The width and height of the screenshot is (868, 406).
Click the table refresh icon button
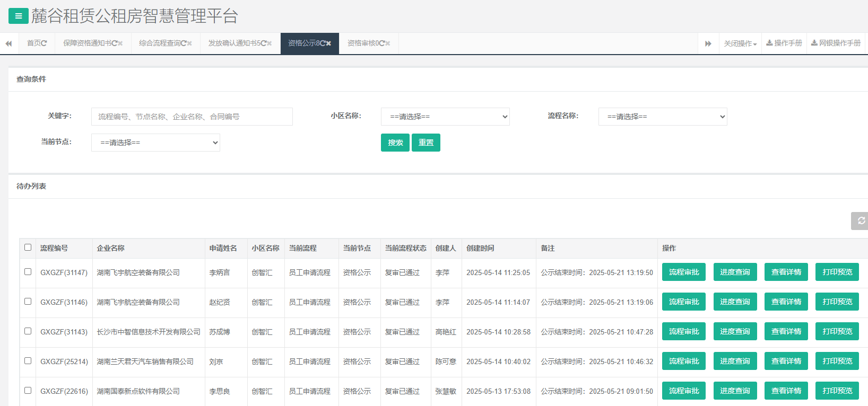[861, 220]
